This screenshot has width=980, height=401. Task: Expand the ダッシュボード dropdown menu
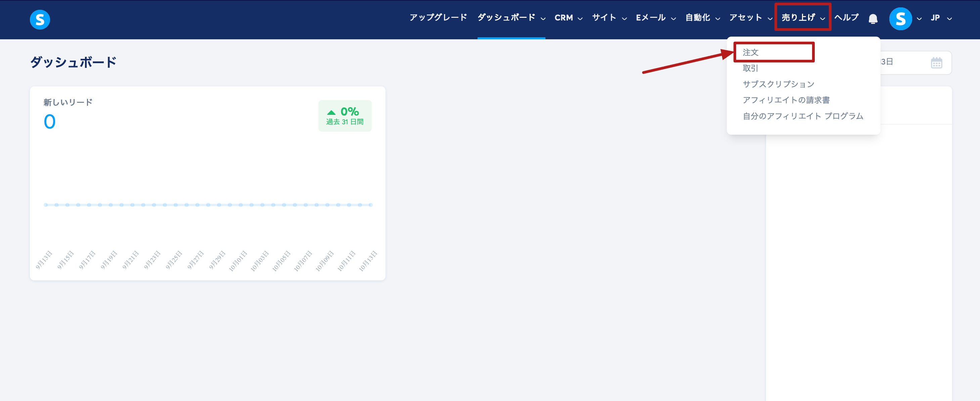511,18
